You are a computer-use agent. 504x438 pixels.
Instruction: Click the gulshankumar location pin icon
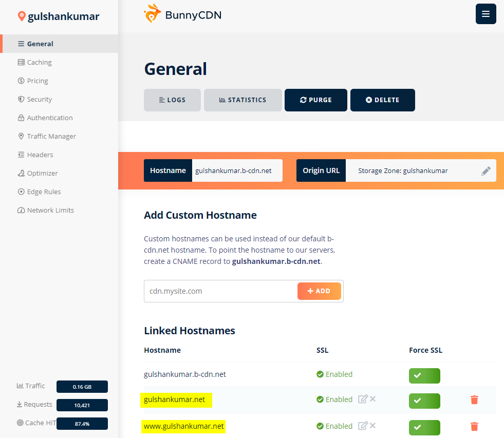(x=22, y=16)
